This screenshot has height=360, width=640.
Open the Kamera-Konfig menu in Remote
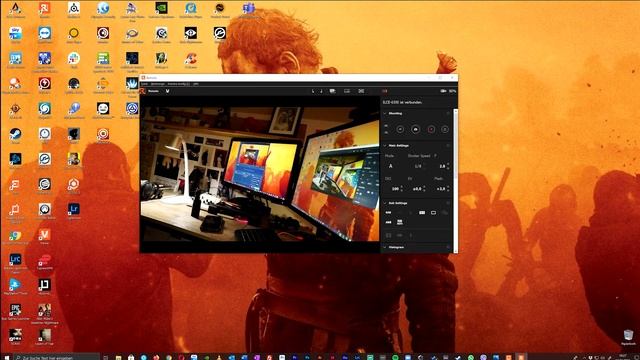click(x=179, y=84)
